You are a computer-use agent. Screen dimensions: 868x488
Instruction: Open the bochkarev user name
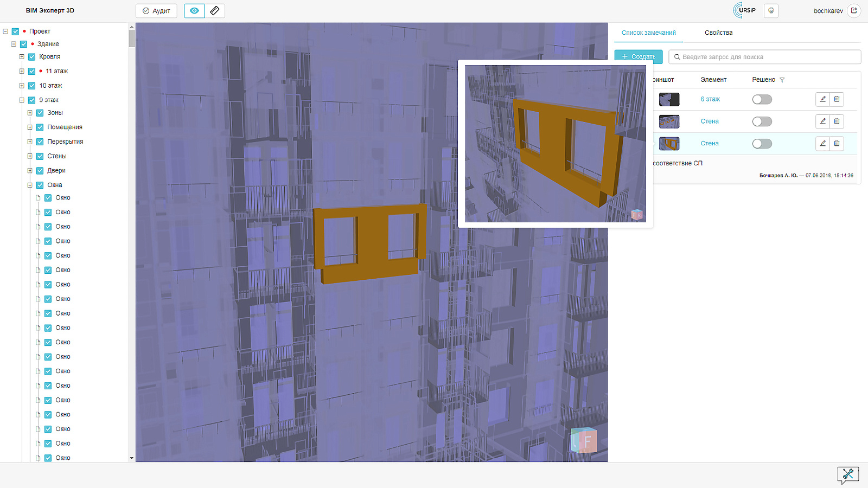pos(828,11)
